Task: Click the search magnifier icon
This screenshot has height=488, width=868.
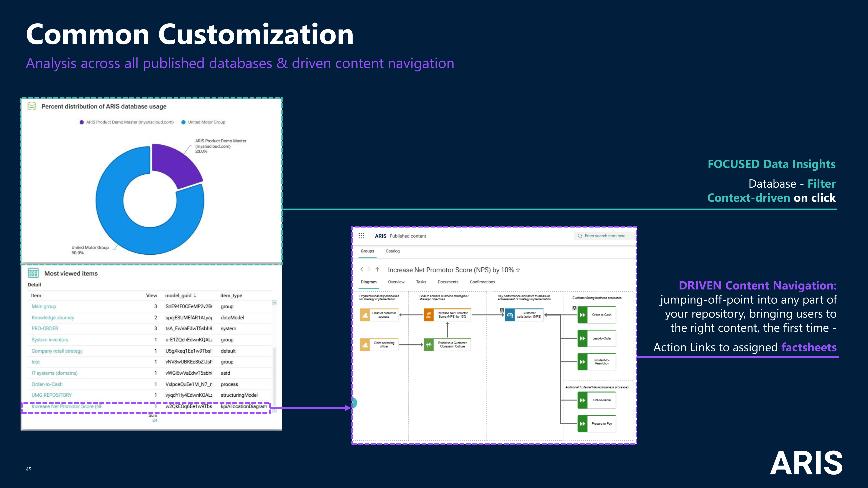Action: coord(580,236)
